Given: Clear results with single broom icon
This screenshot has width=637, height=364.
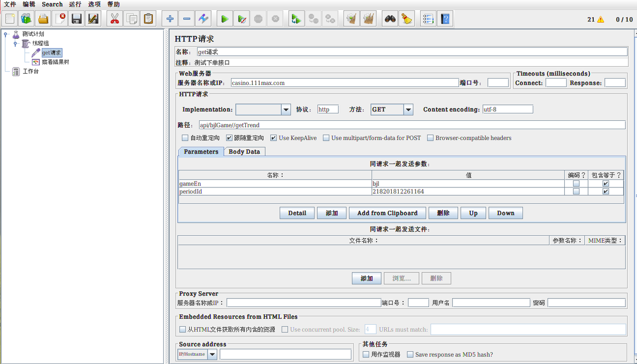Looking at the screenshot, I should pyautogui.click(x=352, y=19).
